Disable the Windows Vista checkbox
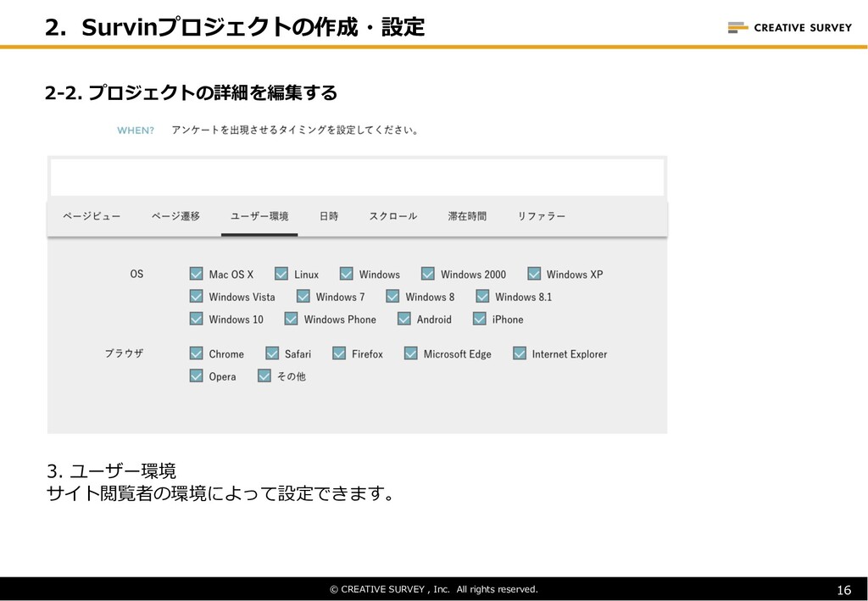The width and height of the screenshot is (868, 601). click(196, 297)
